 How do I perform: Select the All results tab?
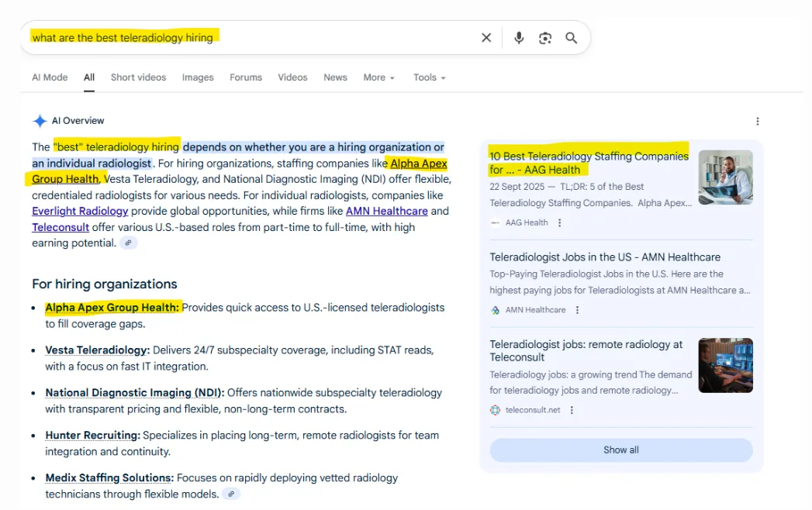pyautogui.click(x=89, y=78)
